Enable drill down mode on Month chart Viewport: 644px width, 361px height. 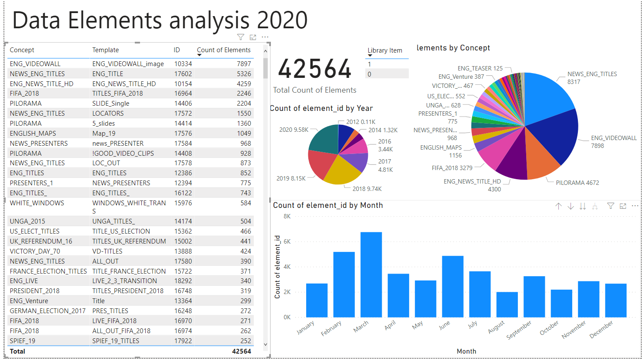pyautogui.click(x=571, y=206)
